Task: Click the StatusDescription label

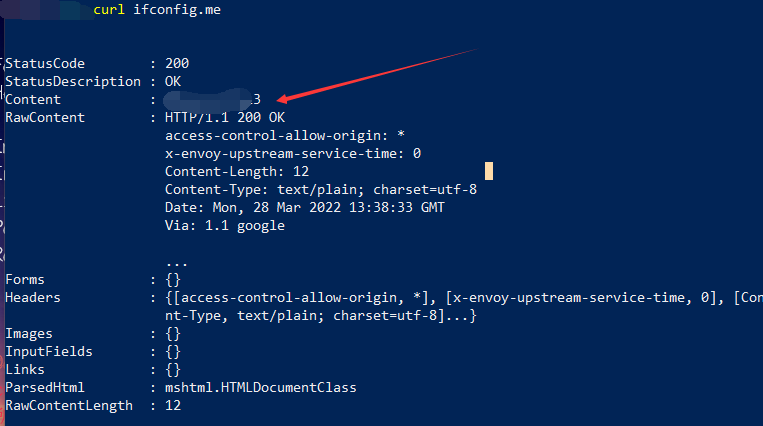Action: pyautogui.click(x=73, y=81)
